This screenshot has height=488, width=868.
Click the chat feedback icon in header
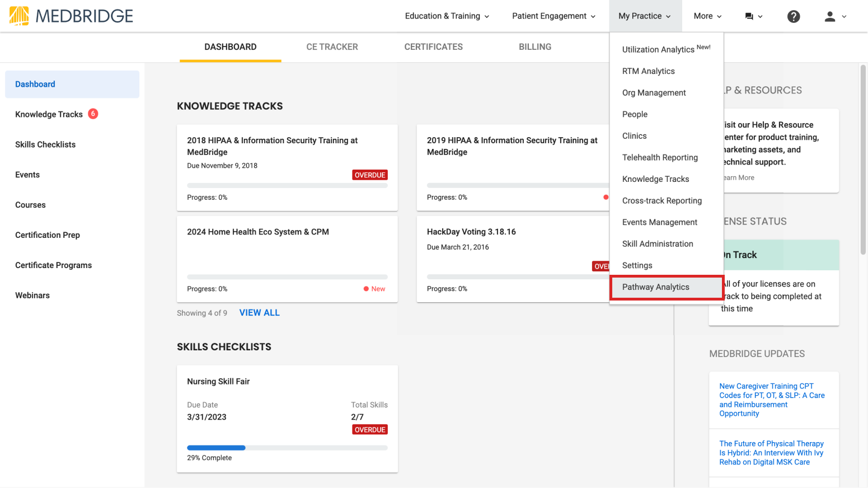(750, 16)
